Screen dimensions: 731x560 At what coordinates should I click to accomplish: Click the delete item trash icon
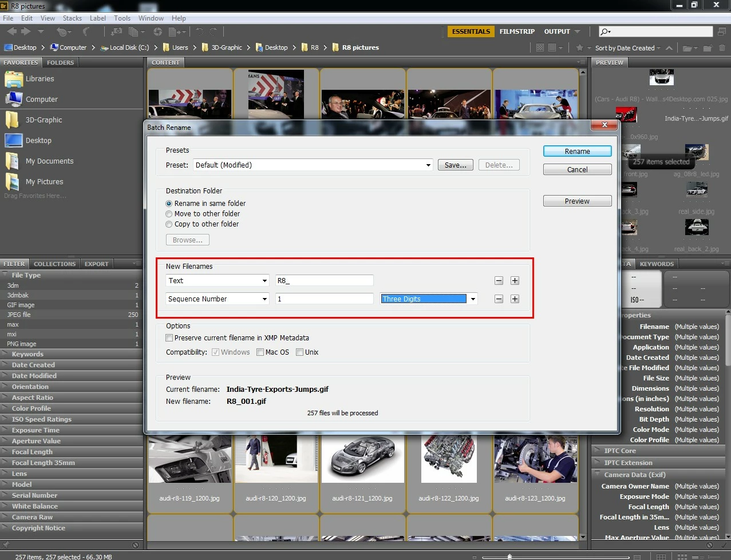[x=722, y=48]
